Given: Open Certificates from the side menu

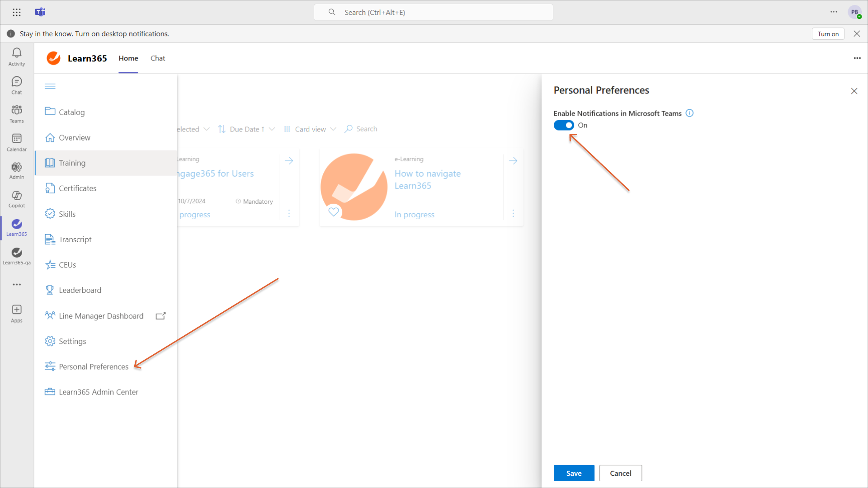Looking at the screenshot, I should (x=77, y=188).
